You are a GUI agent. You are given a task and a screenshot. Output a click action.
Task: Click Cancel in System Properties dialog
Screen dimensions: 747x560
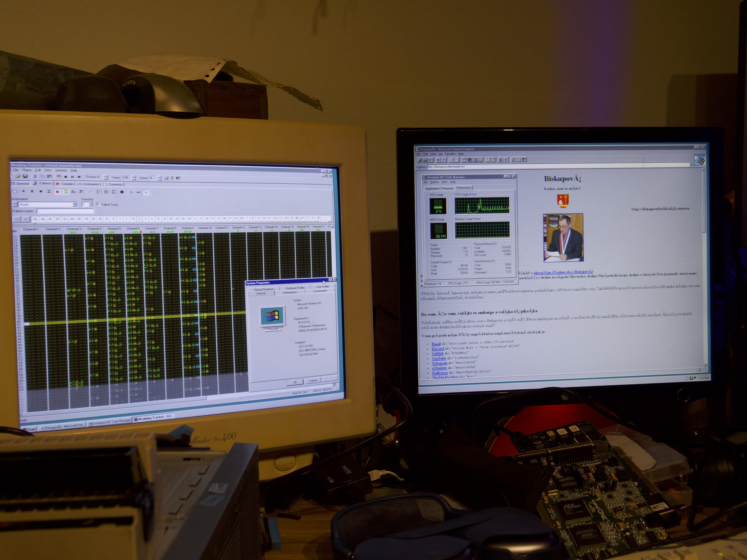coord(313,381)
